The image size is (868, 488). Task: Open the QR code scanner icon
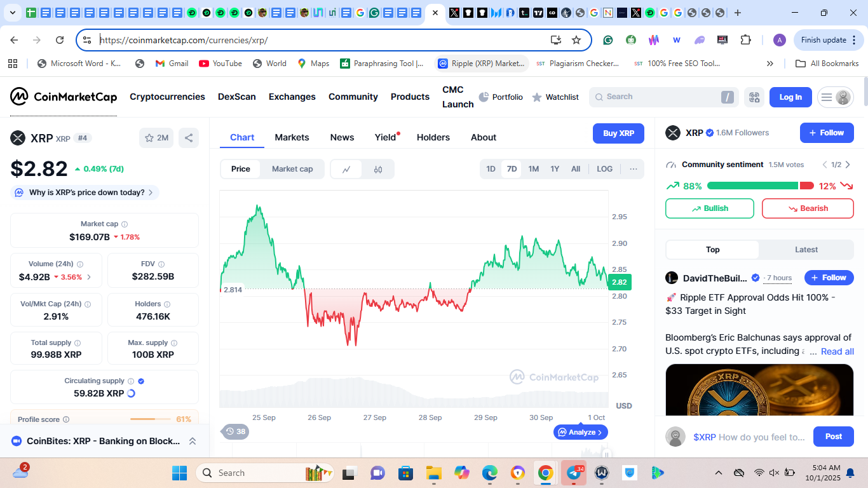click(754, 97)
